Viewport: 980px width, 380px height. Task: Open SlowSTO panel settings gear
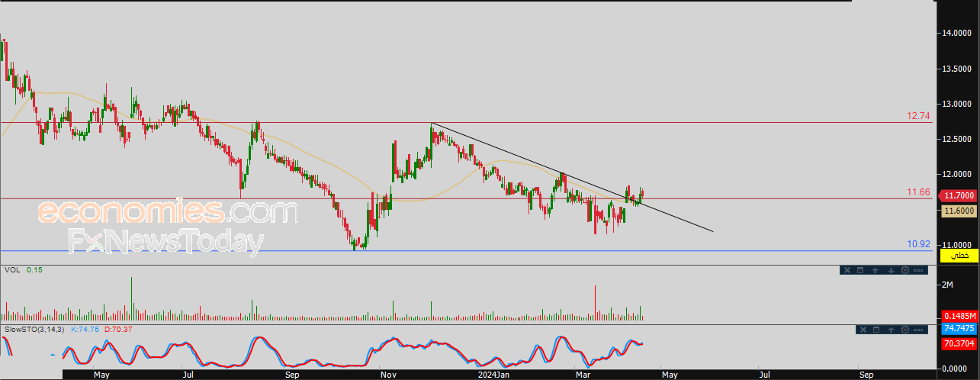pyautogui.click(x=906, y=329)
